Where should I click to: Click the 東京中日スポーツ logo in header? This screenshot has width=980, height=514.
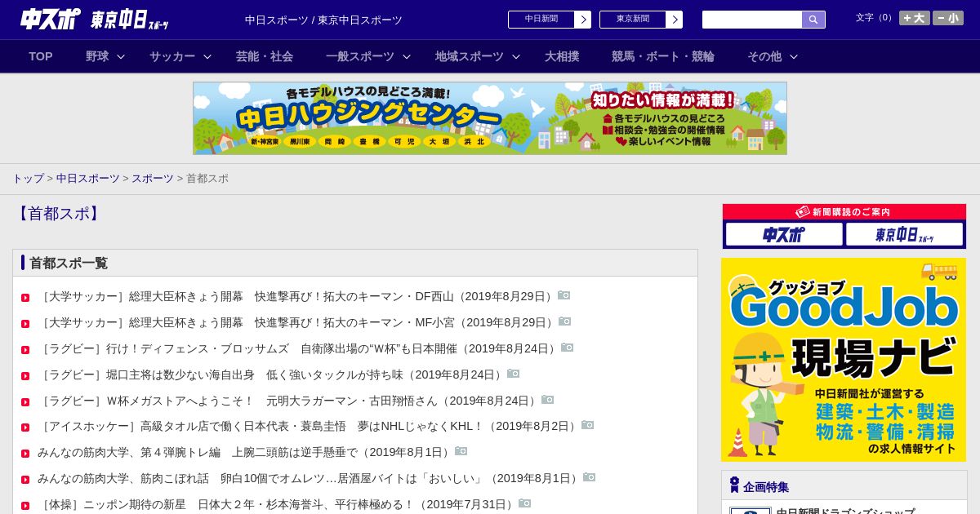130,20
